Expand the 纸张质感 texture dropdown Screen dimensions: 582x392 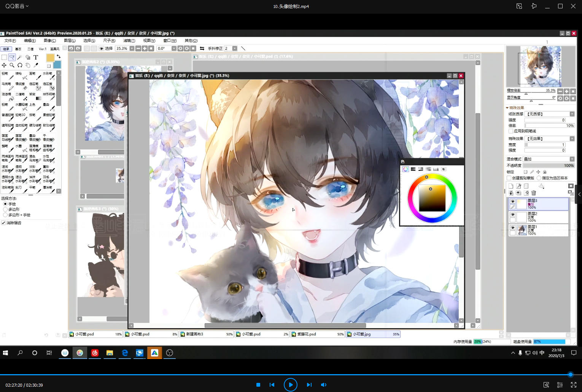[x=572, y=114]
